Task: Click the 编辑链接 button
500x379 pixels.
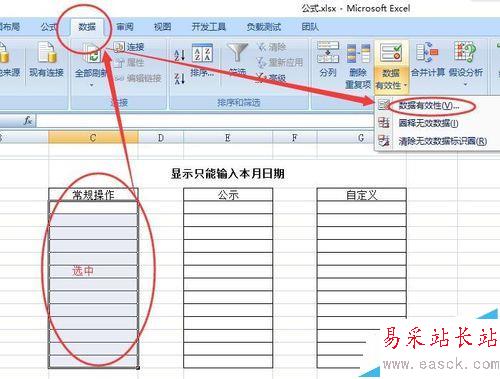Action: point(138,78)
